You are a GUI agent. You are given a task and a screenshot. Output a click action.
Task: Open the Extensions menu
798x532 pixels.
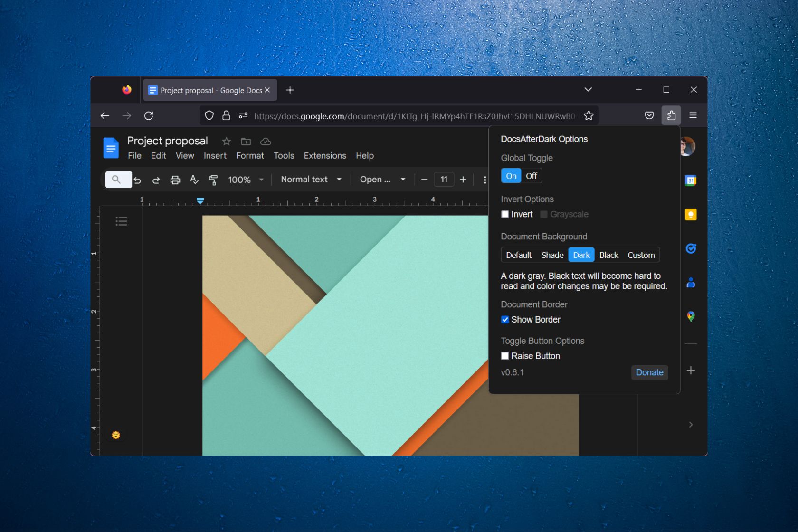point(324,155)
